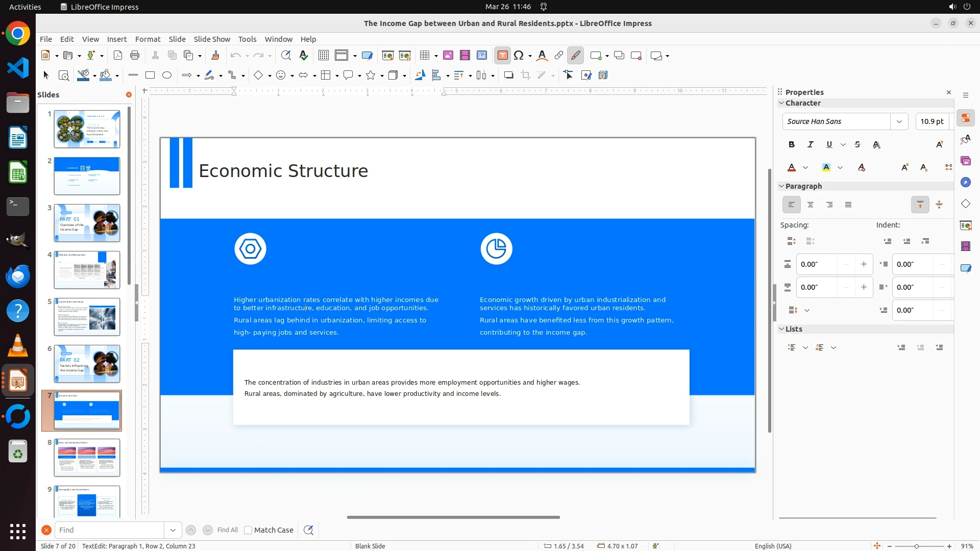Toggle Bold formatting in Properties
Viewport: 980px width, 551px height.
(x=791, y=145)
